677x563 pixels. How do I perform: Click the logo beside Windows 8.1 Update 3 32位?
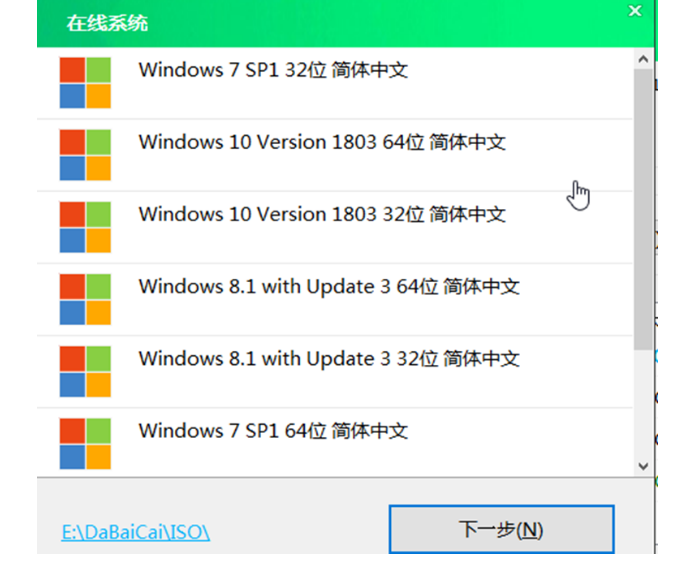click(x=85, y=371)
